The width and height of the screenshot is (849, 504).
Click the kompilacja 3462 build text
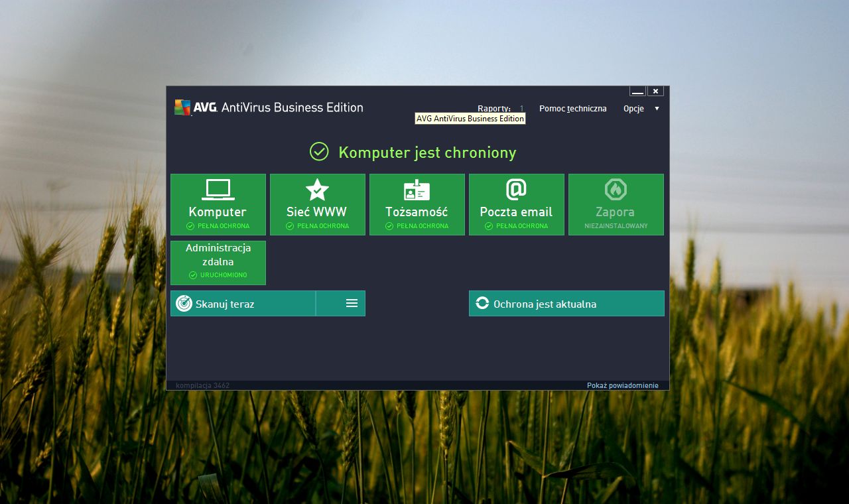[203, 385]
